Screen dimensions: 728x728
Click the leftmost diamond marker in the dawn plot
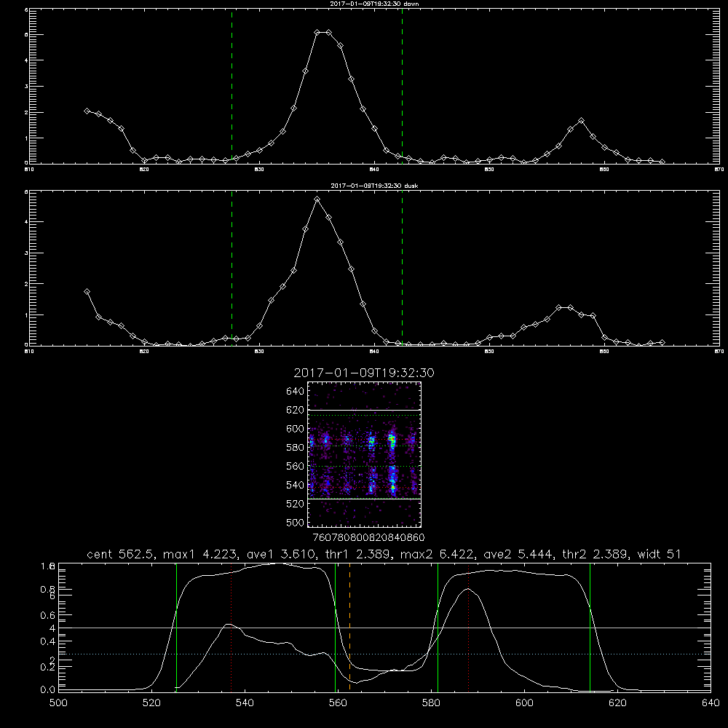click(87, 111)
